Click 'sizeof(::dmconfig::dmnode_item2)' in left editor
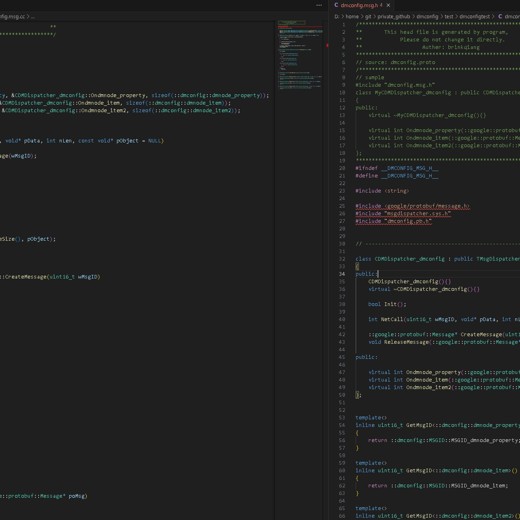Screen dimensions: 520x520 [184, 110]
